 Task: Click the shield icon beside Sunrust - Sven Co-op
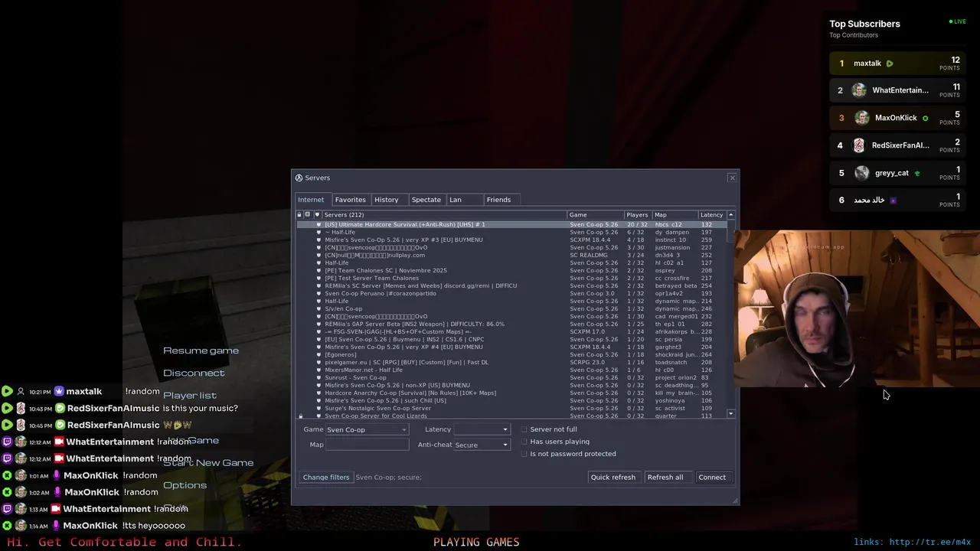pos(318,378)
